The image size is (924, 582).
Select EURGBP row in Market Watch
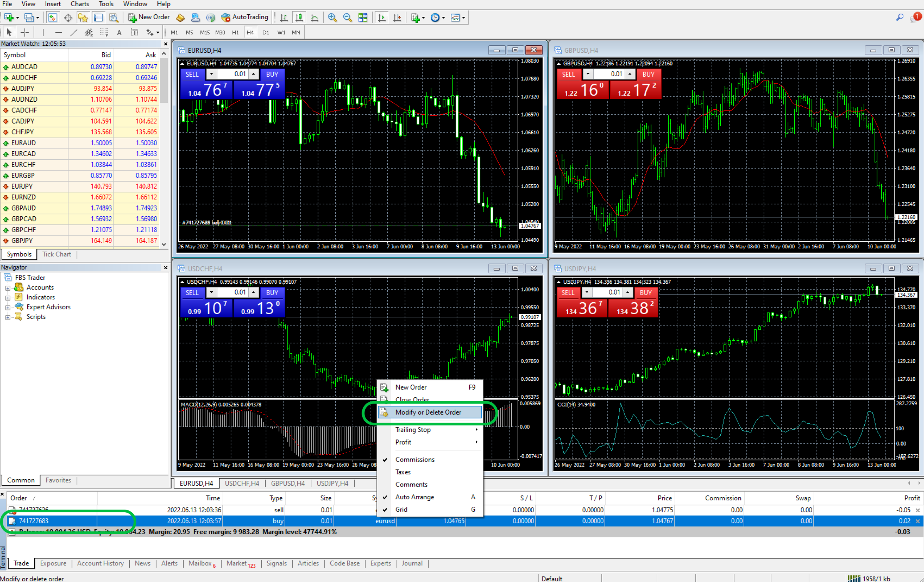(80, 176)
